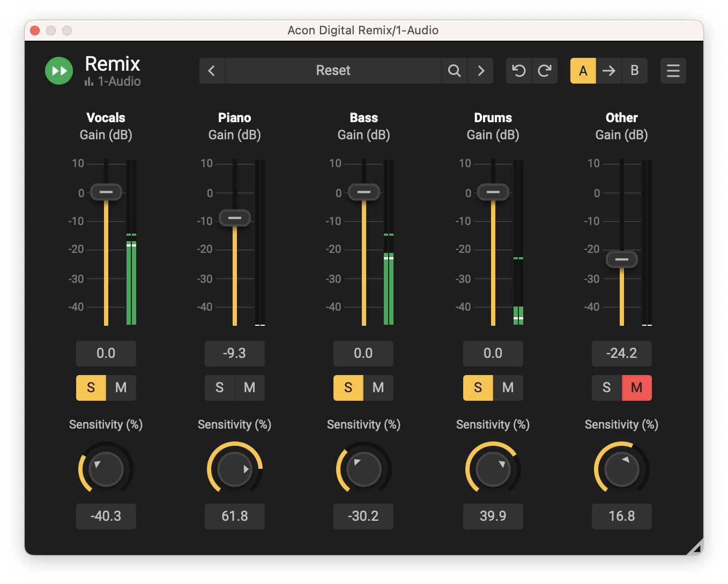Go to the previous preset arrow
This screenshot has height=584, width=728.
tap(212, 71)
